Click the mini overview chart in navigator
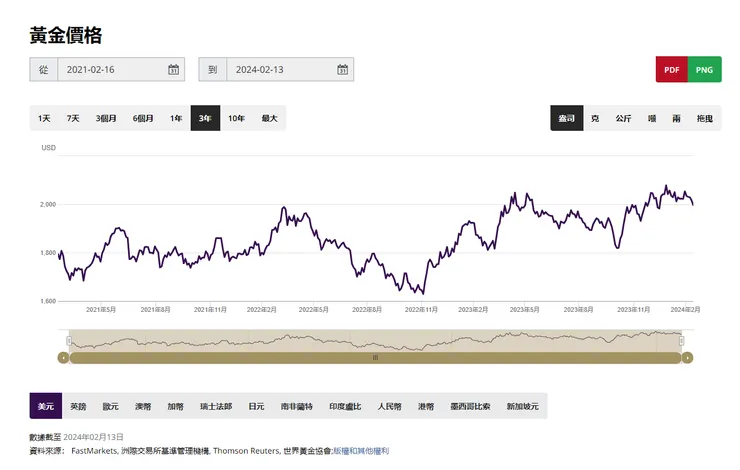This screenshot has height=470, width=740. coord(375,341)
